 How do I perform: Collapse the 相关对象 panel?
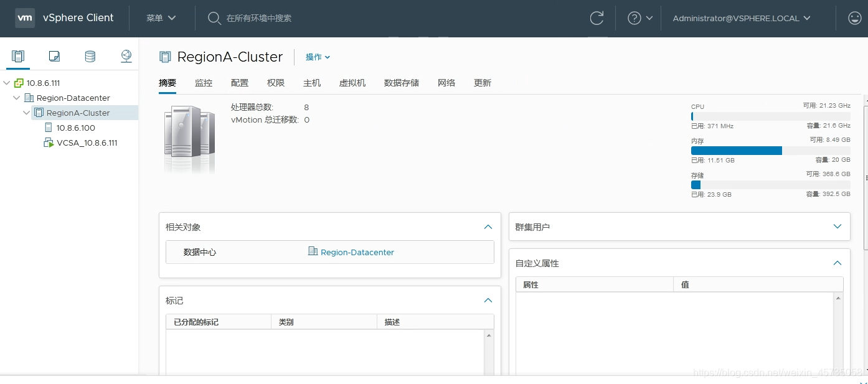click(488, 227)
